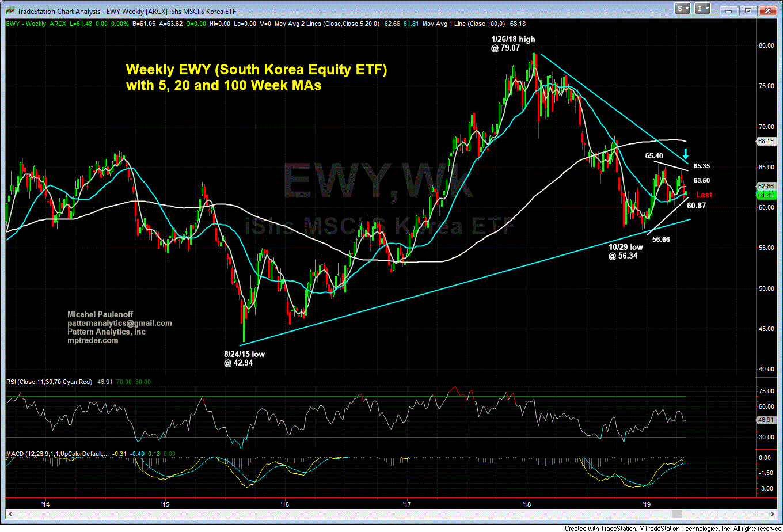The height and width of the screenshot is (532, 783).
Task: Click the 46.91 RSI value marker on axis
Action: [765, 420]
